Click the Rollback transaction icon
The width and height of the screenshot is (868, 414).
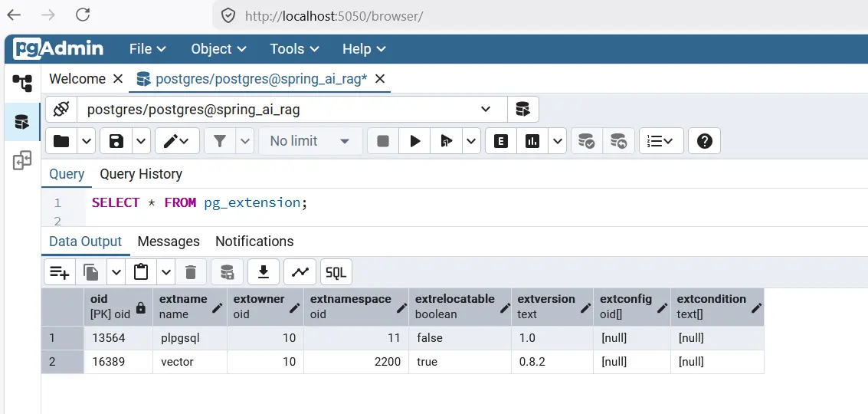click(x=618, y=141)
